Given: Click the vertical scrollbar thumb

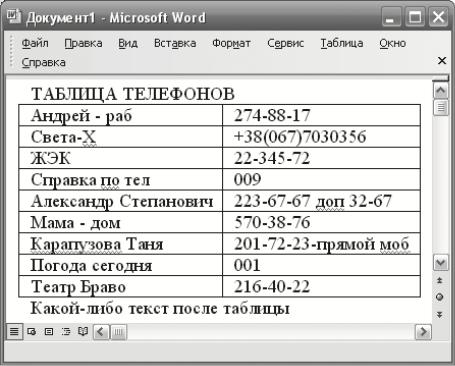Looking at the screenshot, I should click(x=441, y=108).
